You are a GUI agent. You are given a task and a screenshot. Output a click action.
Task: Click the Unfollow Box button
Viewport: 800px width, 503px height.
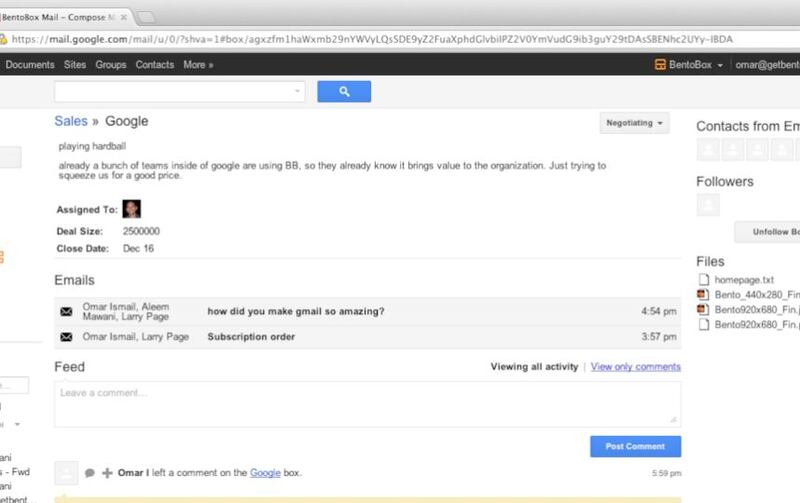768,232
